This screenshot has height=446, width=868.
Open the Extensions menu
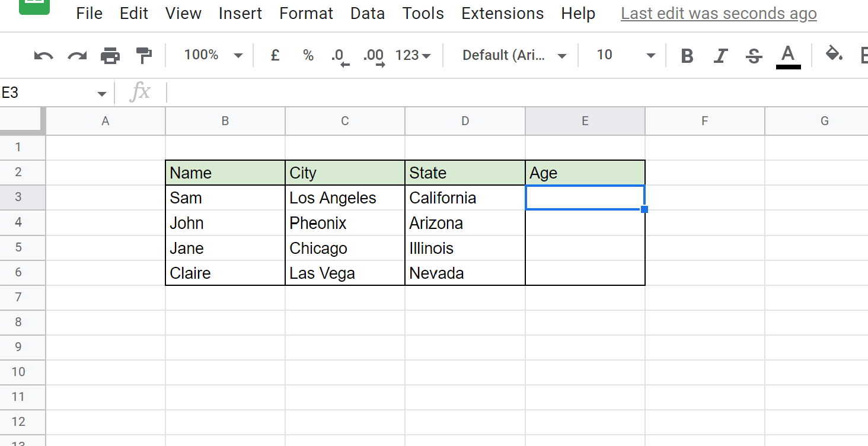(x=502, y=13)
